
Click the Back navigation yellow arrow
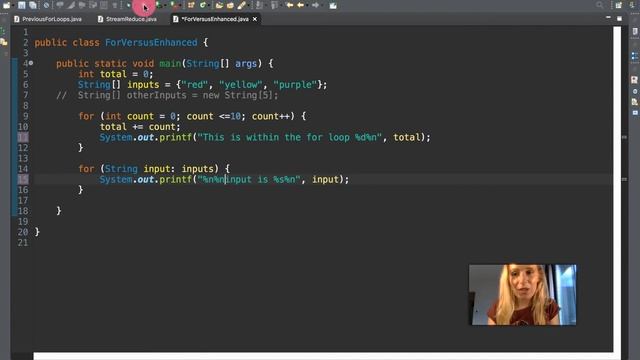tap(301, 5)
